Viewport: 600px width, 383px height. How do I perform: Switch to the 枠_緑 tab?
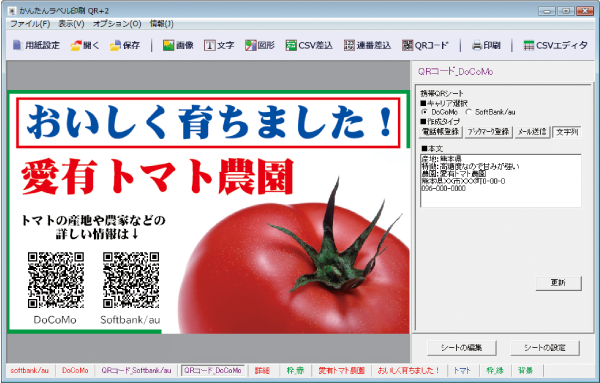coord(495,371)
